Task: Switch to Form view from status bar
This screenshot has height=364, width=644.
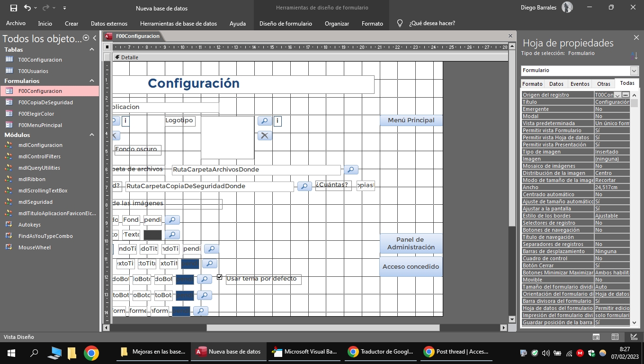Action: [x=596, y=337]
